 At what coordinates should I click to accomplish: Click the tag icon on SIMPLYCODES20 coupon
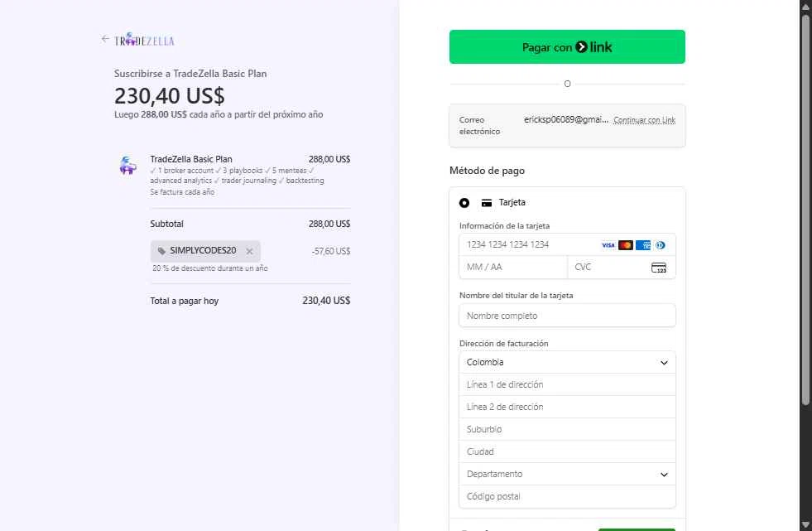tap(161, 251)
